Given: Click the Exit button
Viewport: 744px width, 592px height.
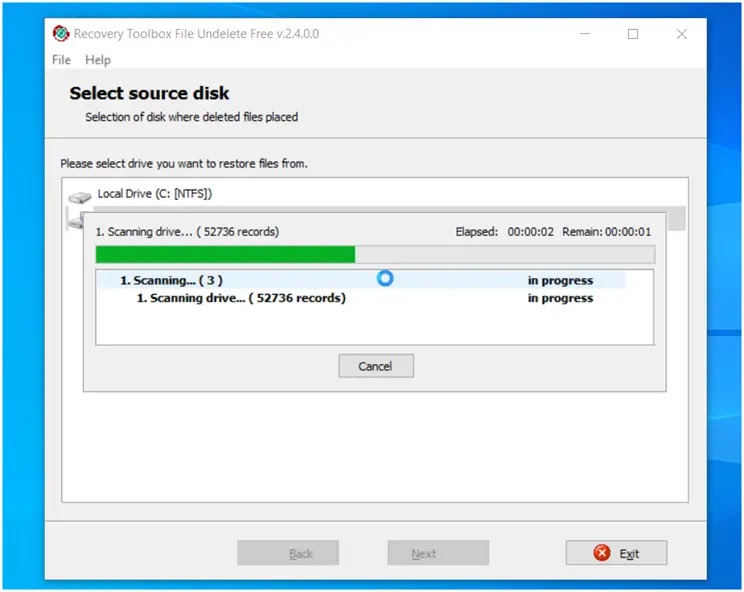Looking at the screenshot, I should click(616, 553).
